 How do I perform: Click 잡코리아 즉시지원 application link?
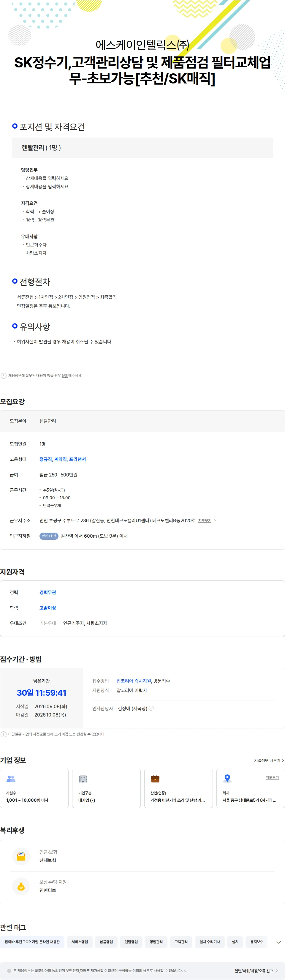[x=134, y=681]
